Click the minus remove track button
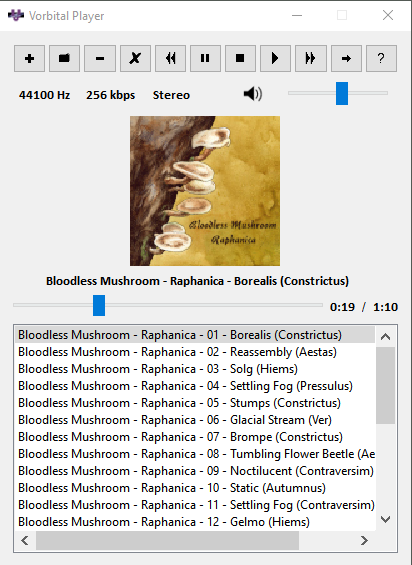Screen dimensions: 412x565 pyautogui.click(x=100, y=58)
